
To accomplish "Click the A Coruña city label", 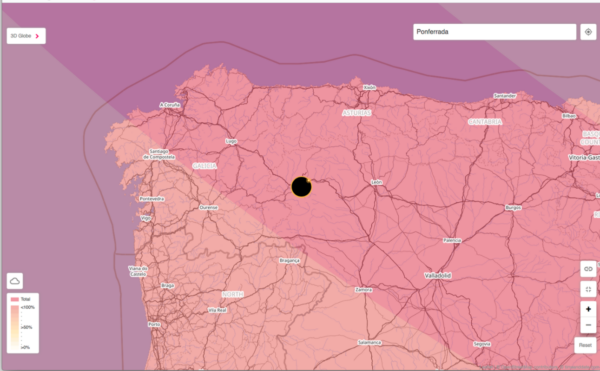I will [170, 105].
